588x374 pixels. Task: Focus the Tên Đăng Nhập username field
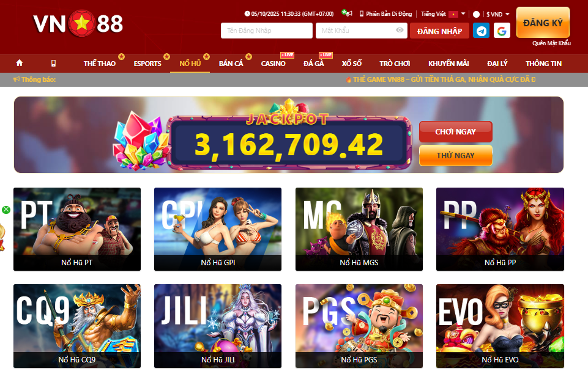click(x=267, y=31)
